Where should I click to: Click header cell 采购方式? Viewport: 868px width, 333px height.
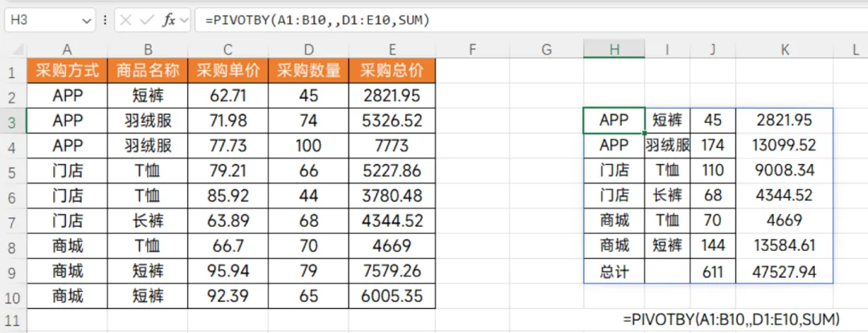tap(68, 70)
